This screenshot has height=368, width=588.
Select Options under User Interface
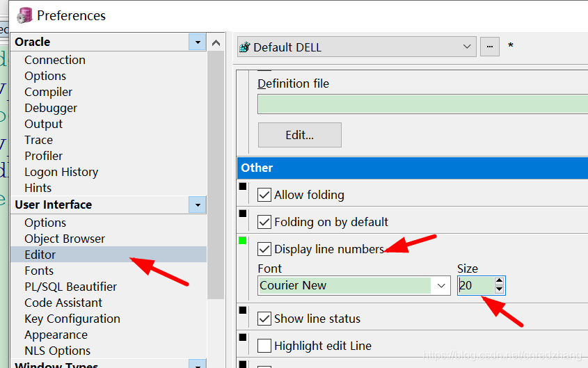[x=45, y=223]
